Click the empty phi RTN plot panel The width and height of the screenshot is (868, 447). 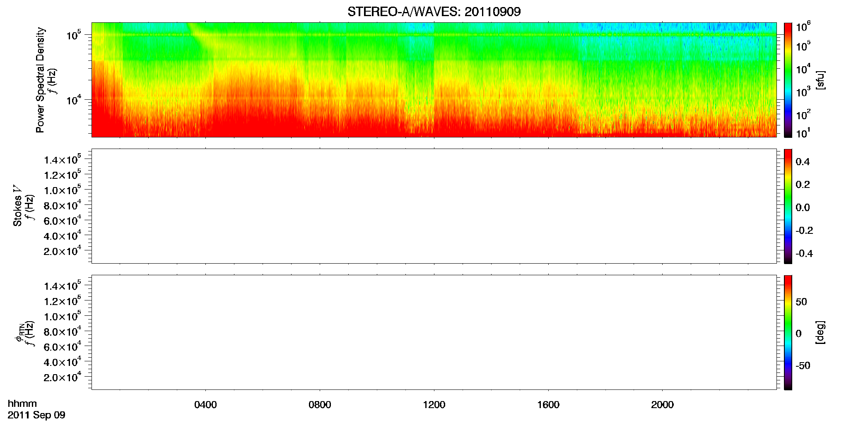[434, 332]
